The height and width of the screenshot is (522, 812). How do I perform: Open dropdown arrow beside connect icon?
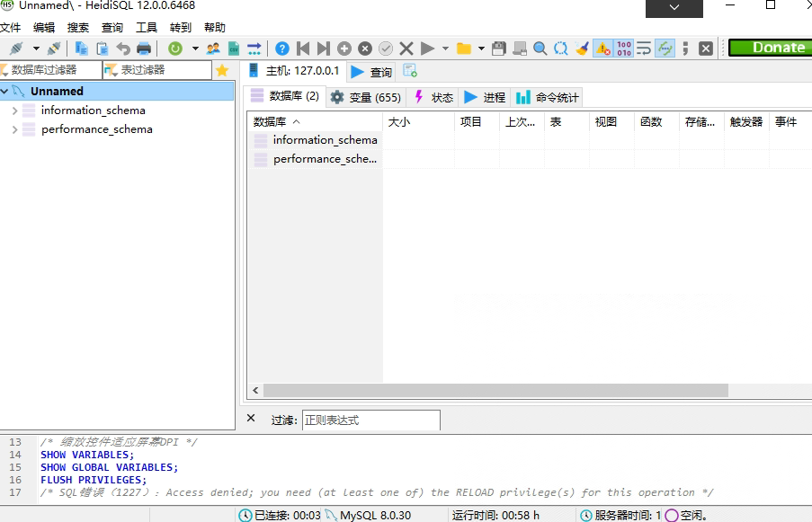36,49
